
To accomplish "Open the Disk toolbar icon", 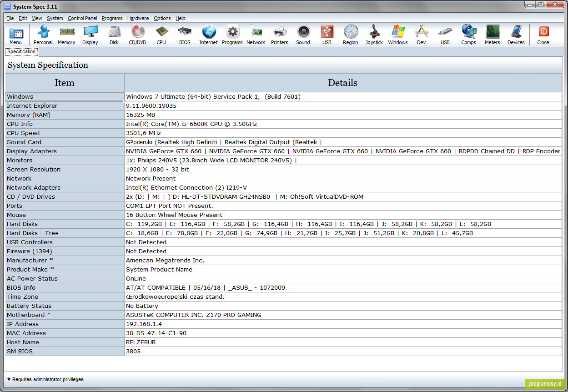I will point(114,35).
